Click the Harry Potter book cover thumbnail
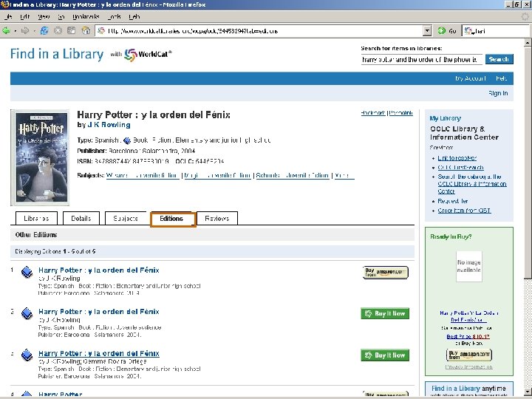 tap(40, 157)
